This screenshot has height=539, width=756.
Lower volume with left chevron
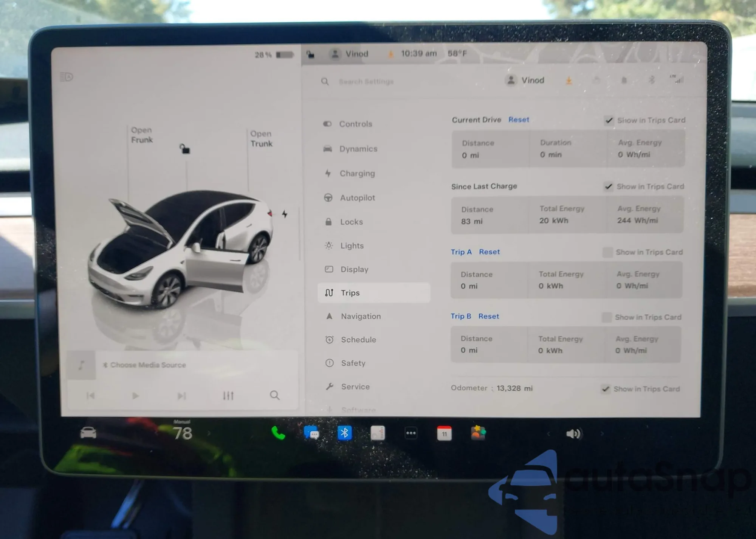click(x=548, y=434)
